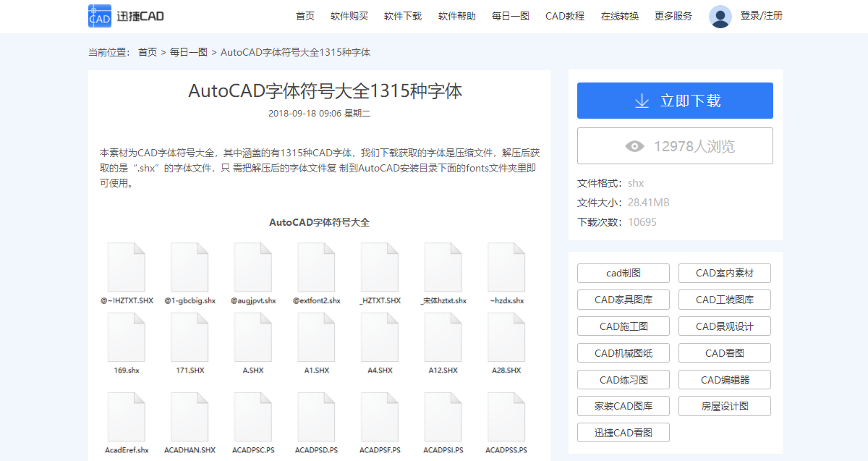Click the download arrow icon on 立即下载

tap(642, 101)
